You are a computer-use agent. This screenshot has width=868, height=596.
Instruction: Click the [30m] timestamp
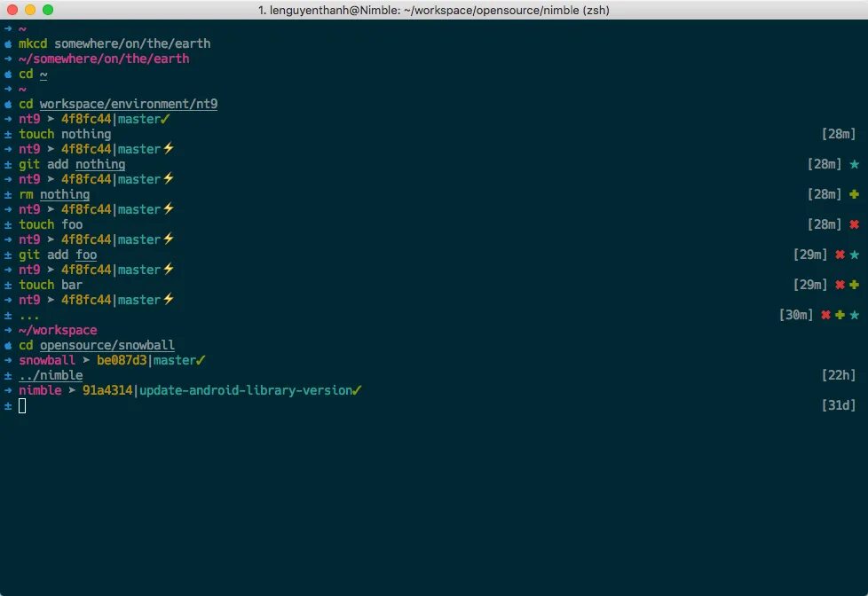796,315
